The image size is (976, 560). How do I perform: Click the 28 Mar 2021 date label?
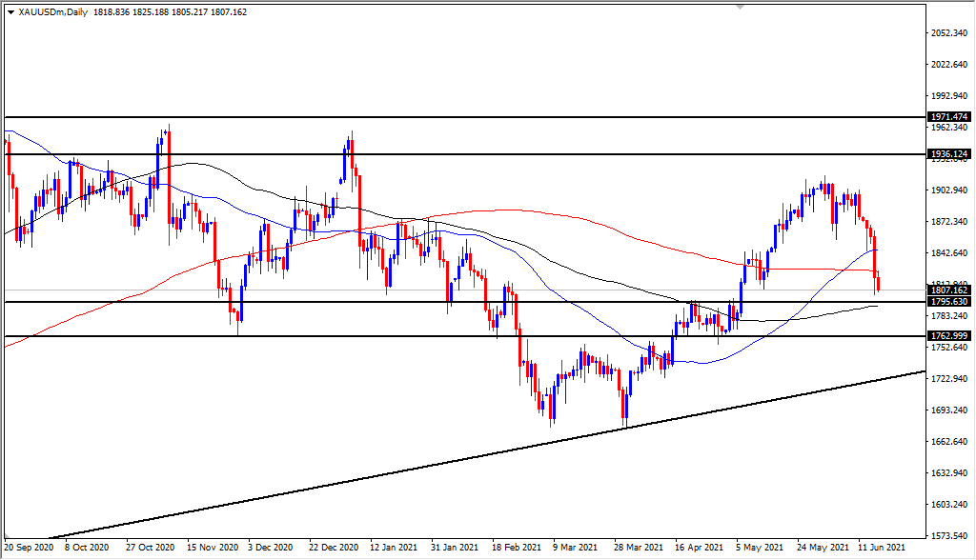(x=639, y=548)
